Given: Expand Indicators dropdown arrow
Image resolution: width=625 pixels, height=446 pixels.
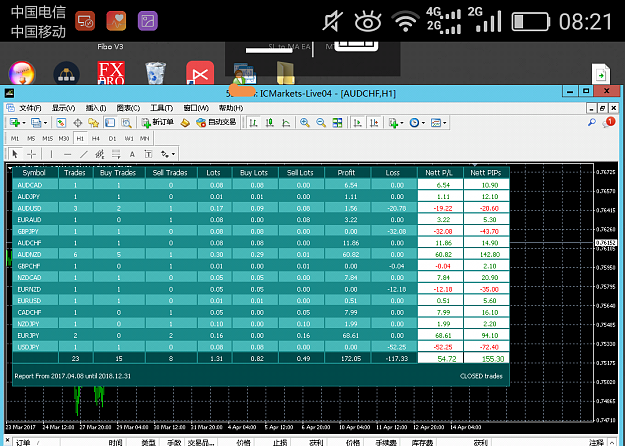Looking at the screenshot, I should pos(402,123).
